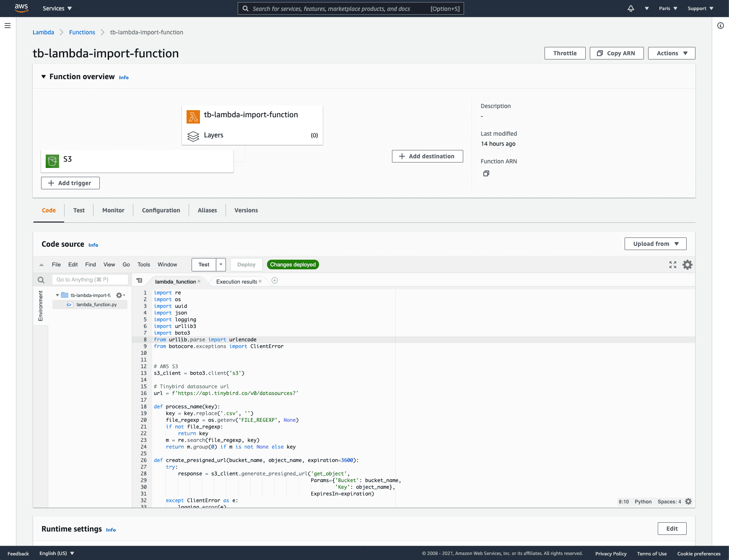
Task: Click the info panel icon at top right
Action: click(x=720, y=26)
